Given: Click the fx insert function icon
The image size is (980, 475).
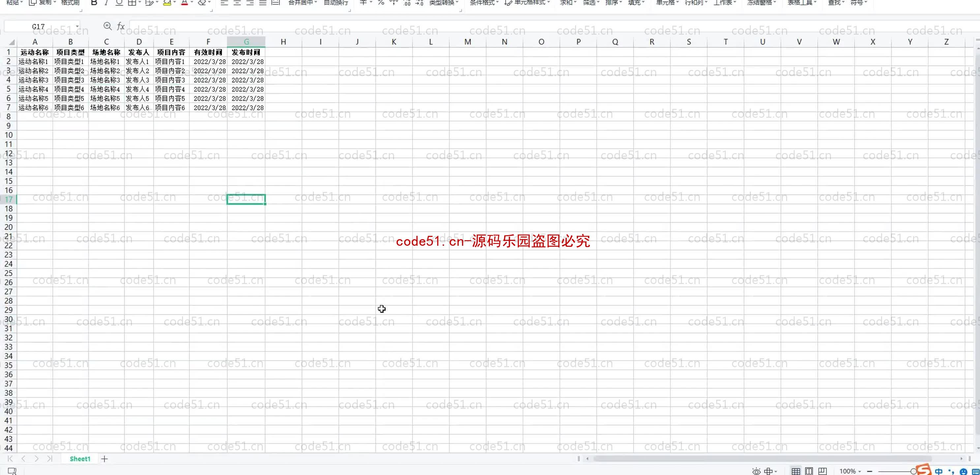Looking at the screenshot, I should (x=121, y=26).
